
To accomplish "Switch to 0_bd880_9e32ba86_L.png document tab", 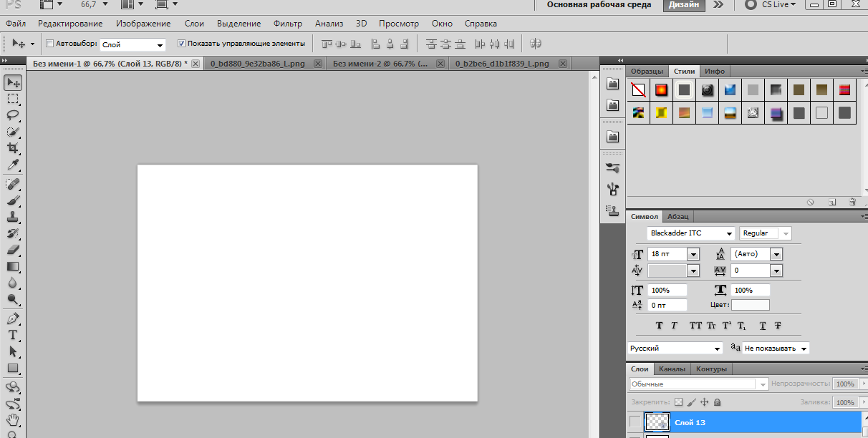I will 258,64.
